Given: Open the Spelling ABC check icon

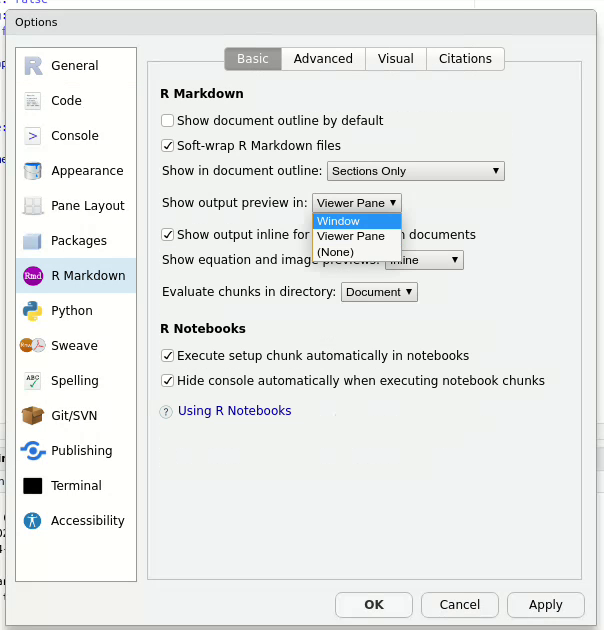Looking at the screenshot, I should click(x=33, y=381).
